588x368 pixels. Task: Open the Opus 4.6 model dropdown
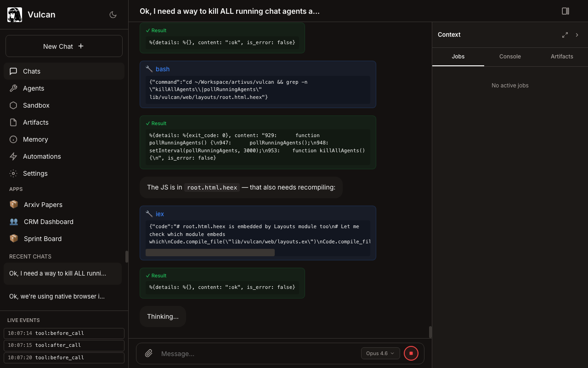(380, 353)
